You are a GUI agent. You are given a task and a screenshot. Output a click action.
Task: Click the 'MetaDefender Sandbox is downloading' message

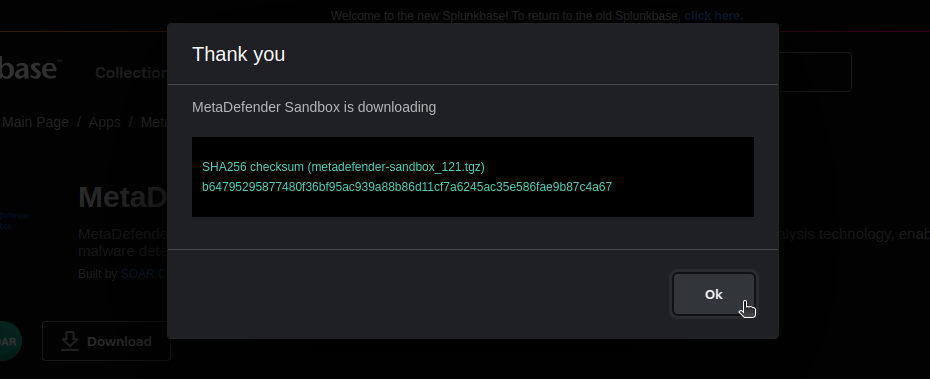[314, 107]
